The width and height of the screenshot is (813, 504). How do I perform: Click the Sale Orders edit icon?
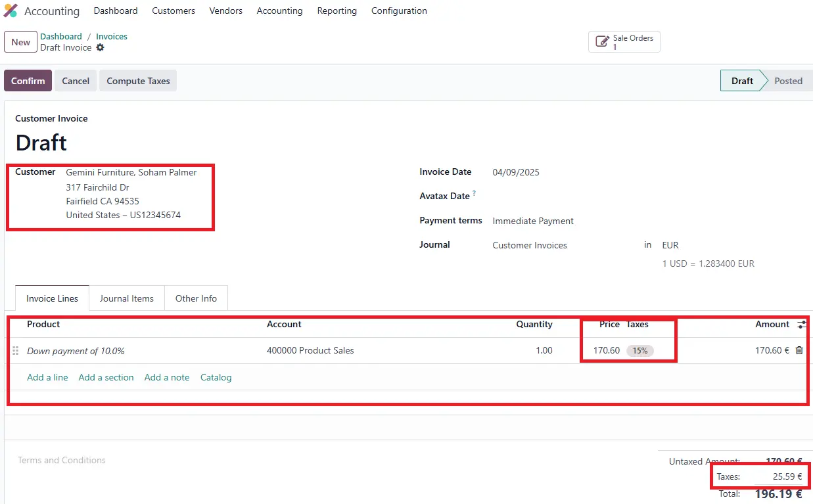[602, 42]
